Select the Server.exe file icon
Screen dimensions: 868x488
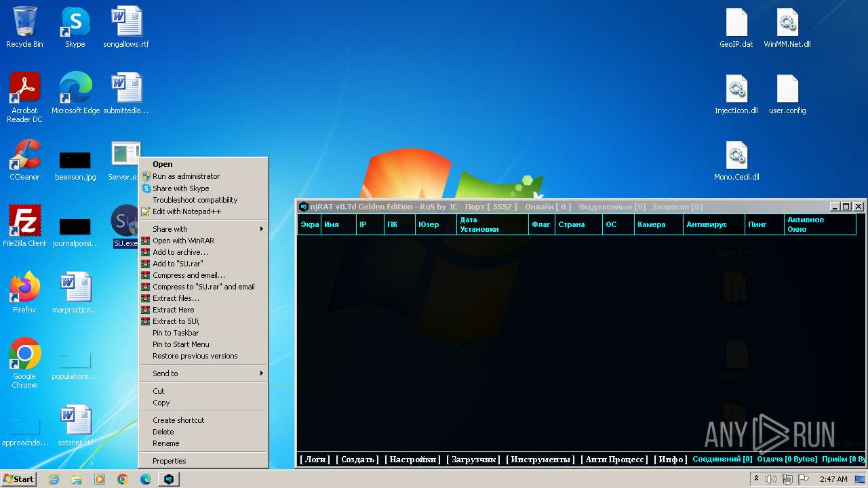point(125,160)
